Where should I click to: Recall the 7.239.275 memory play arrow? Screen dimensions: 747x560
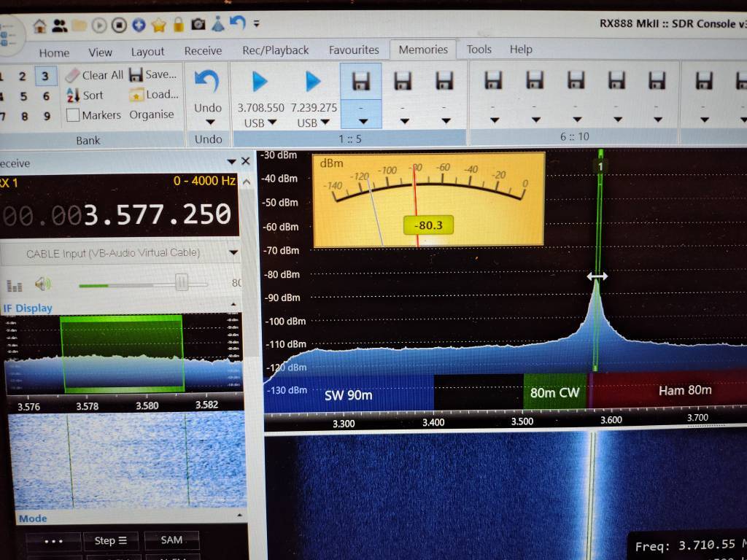point(313,82)
